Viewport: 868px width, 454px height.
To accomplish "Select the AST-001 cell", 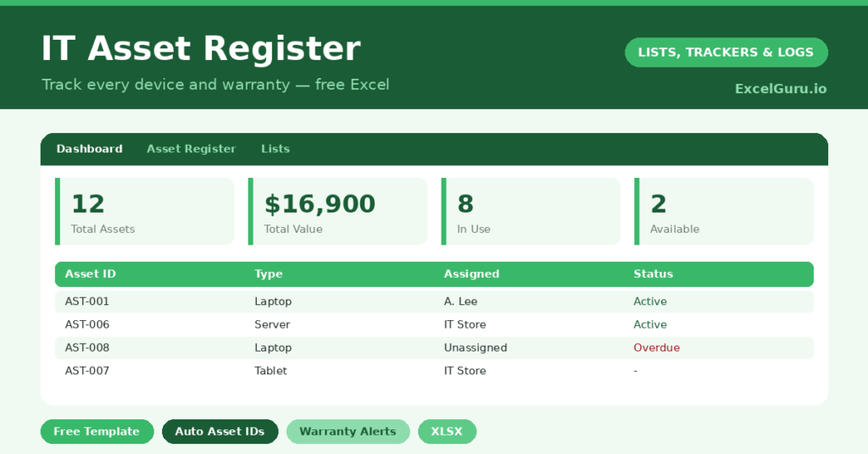I will [x=87, y=302].
